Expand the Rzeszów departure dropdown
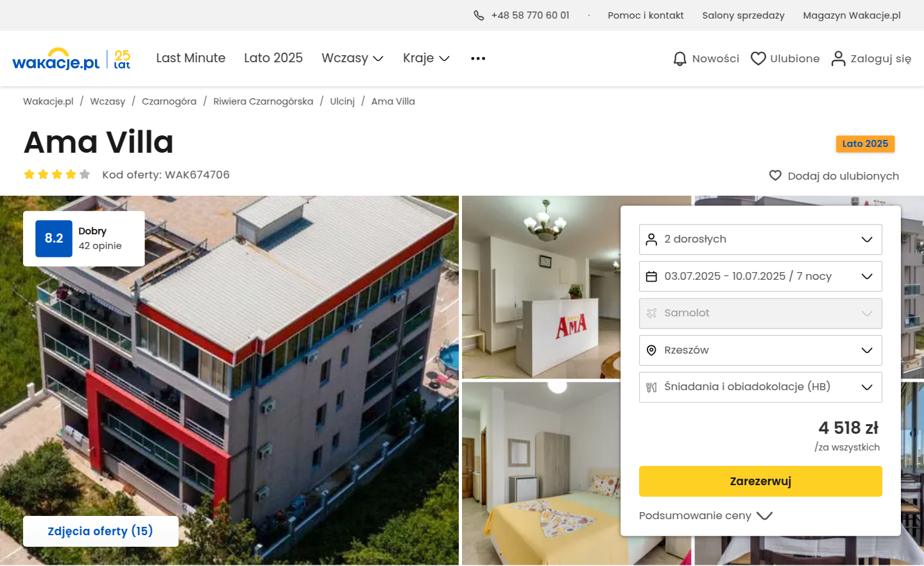Viewport: 924px width, 566px height. [760, 350]
